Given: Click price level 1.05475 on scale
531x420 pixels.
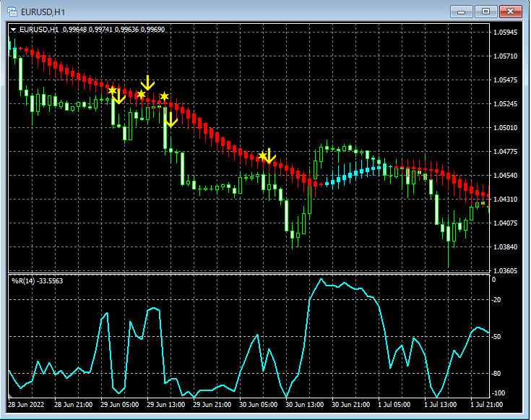Looking at the screenshot, I should click(x=506, y=80).
